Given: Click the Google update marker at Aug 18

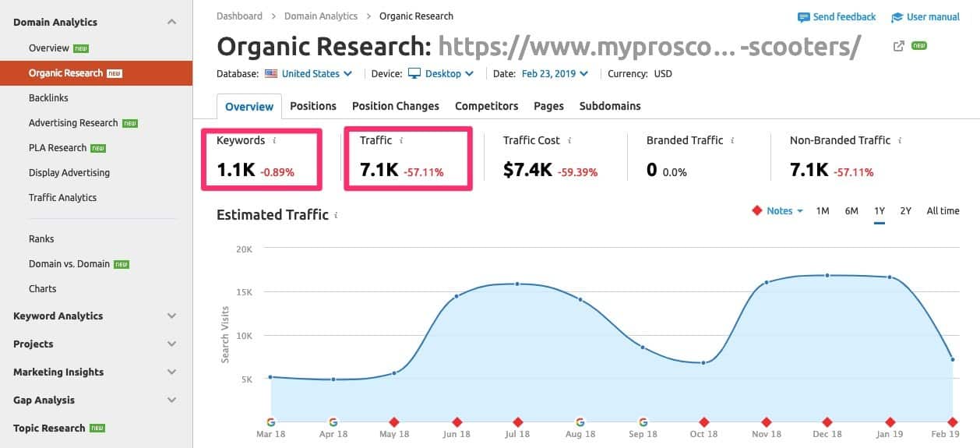Looking at the screenshot, I should click(x=580, y=422).
